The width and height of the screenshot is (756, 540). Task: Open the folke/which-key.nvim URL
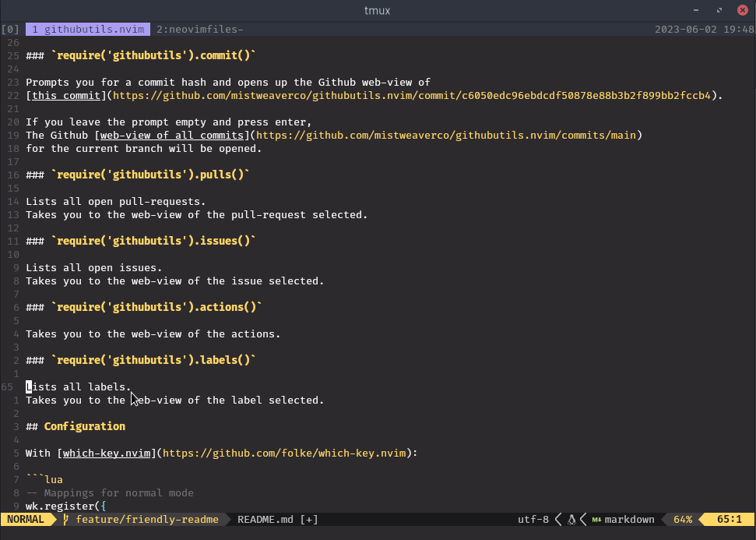pos(284,454)
